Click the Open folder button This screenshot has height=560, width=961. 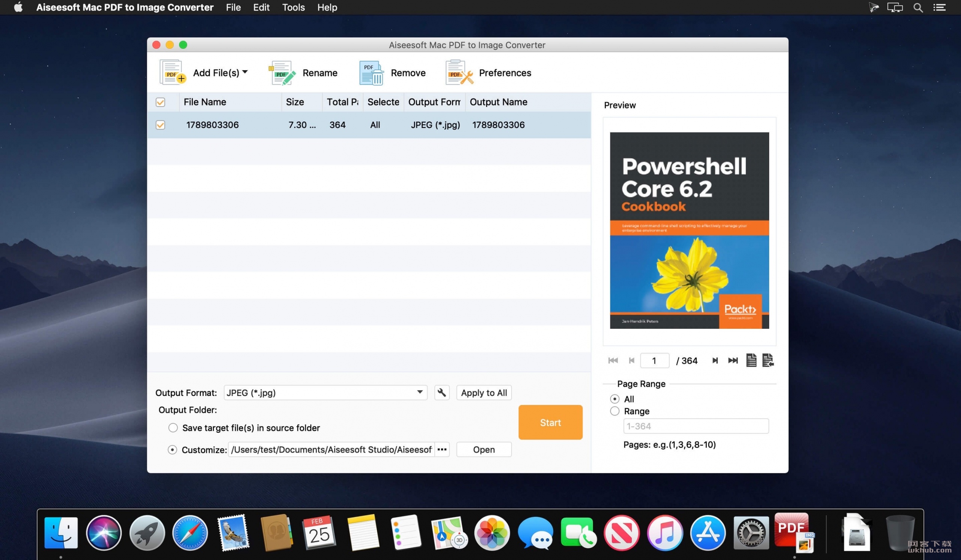tap(484, 450)
